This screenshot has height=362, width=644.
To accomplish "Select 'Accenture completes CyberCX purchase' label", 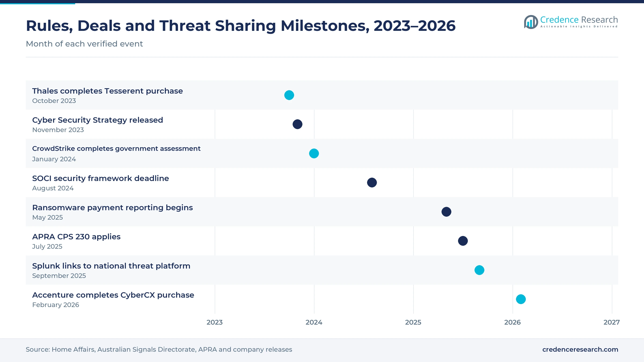I will click(x=113, y=295).
